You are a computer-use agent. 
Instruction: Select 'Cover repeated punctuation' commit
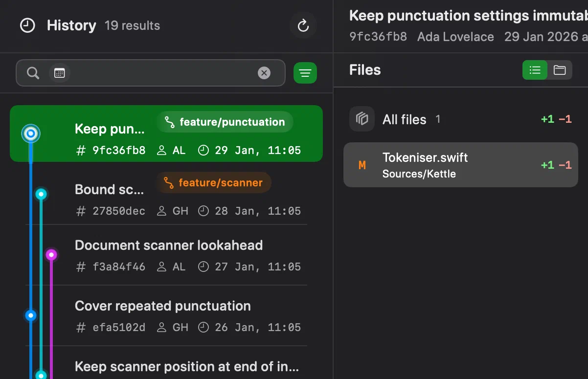166,315
